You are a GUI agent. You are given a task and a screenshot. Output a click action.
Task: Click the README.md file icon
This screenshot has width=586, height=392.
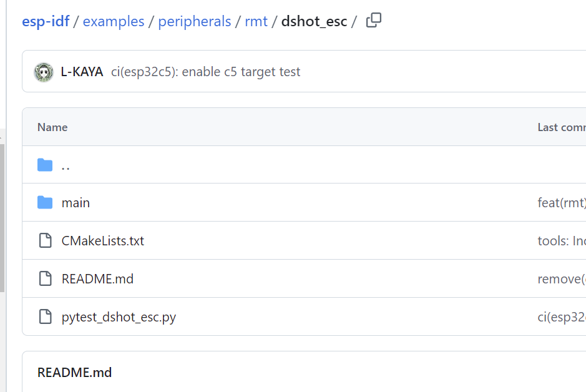45,279
